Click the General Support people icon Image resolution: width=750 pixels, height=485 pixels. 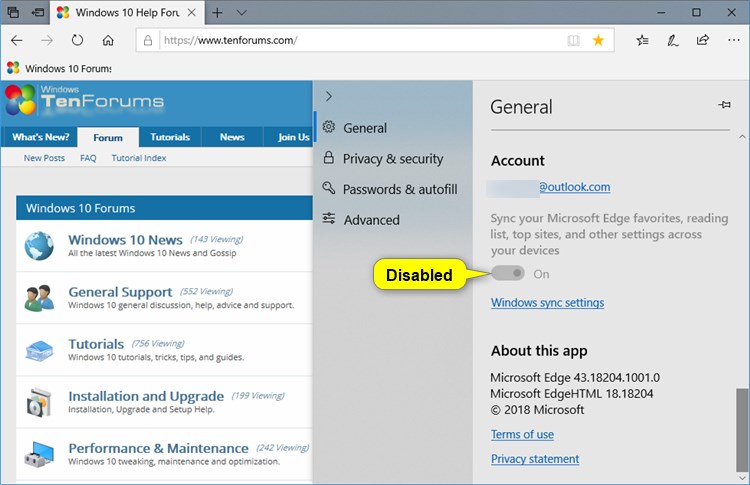(x=39, y=298)
